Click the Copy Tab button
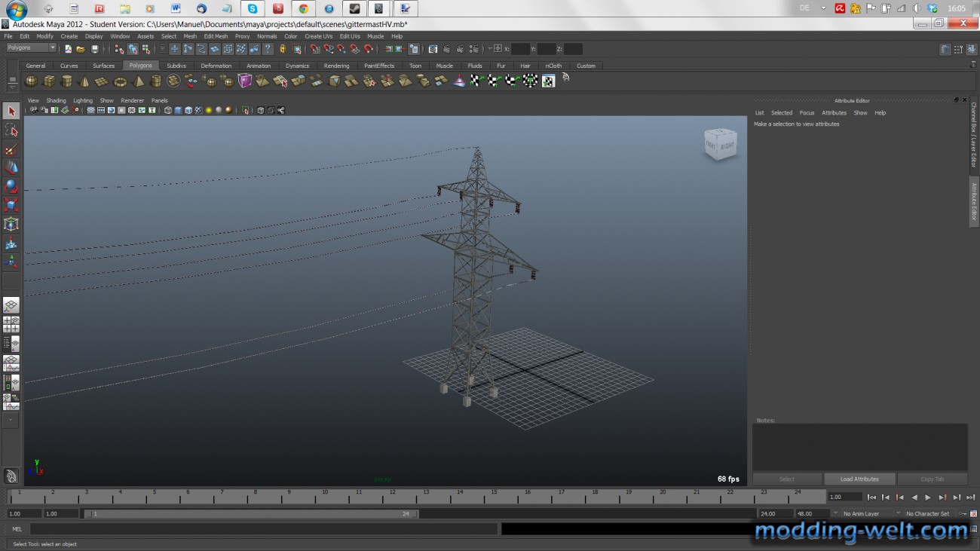The height and width of the screenshot is (551, 980). 932,479
